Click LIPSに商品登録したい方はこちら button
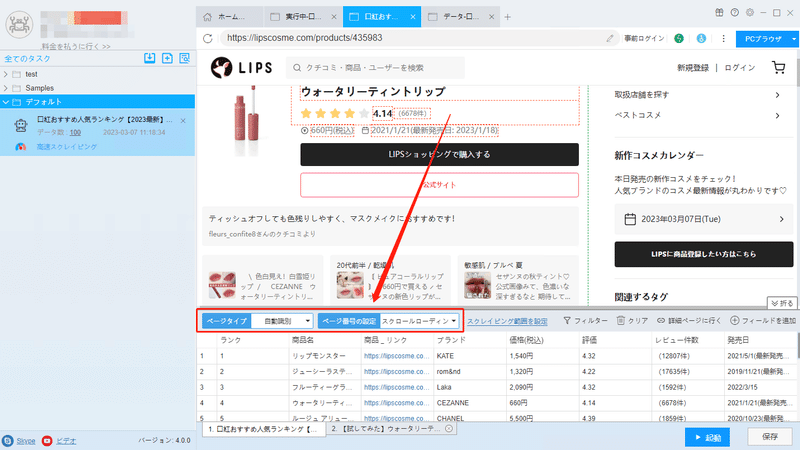The height and width of the screenshot is (450, 800). 704,254
